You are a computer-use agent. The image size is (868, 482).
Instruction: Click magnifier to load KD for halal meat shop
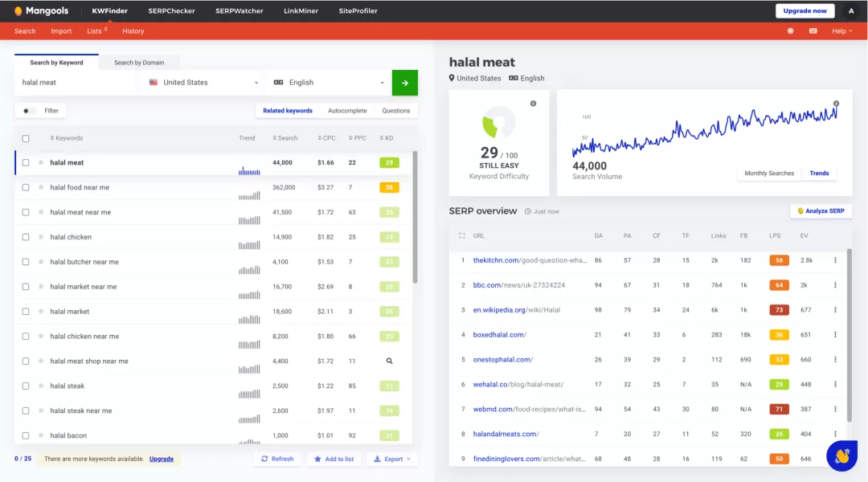pyautogui.click(x=389, y=361)
